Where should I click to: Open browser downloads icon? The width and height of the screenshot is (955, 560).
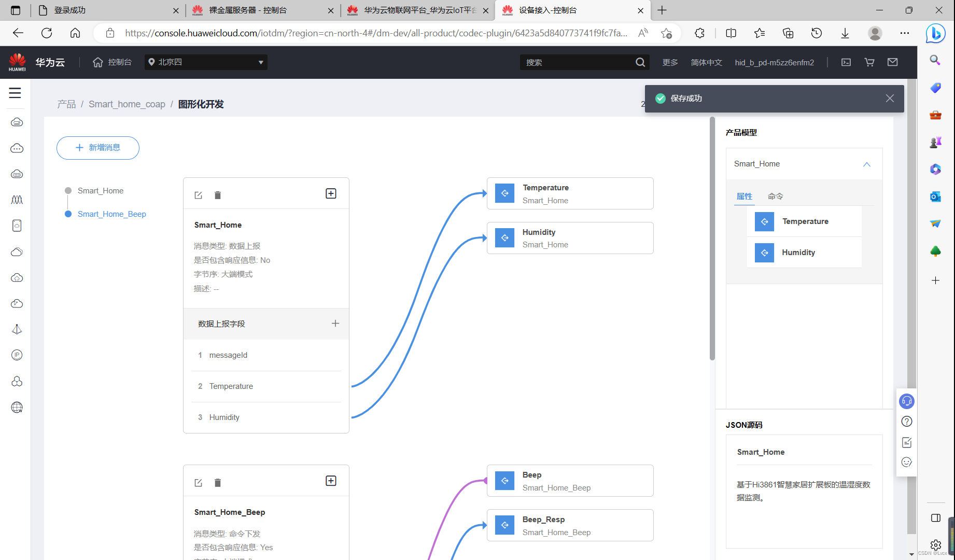845,33
